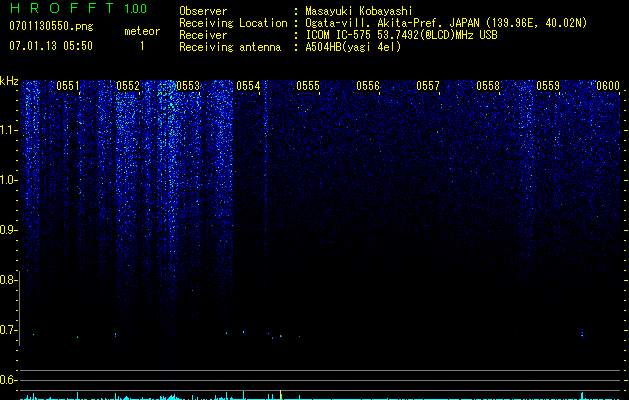Image resolution: width=629 pixels, height=400 pixels.
Task: Click the Receiving Location label
Action: tap(233, 23)
